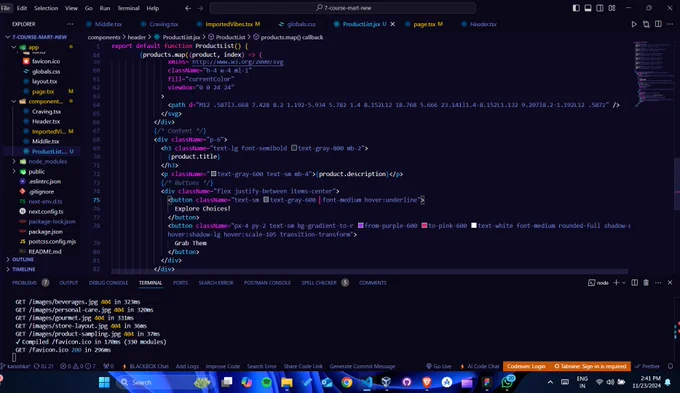Click Go Live in status bar
This screenshot has height=393, width=680.
click(438, 366)
